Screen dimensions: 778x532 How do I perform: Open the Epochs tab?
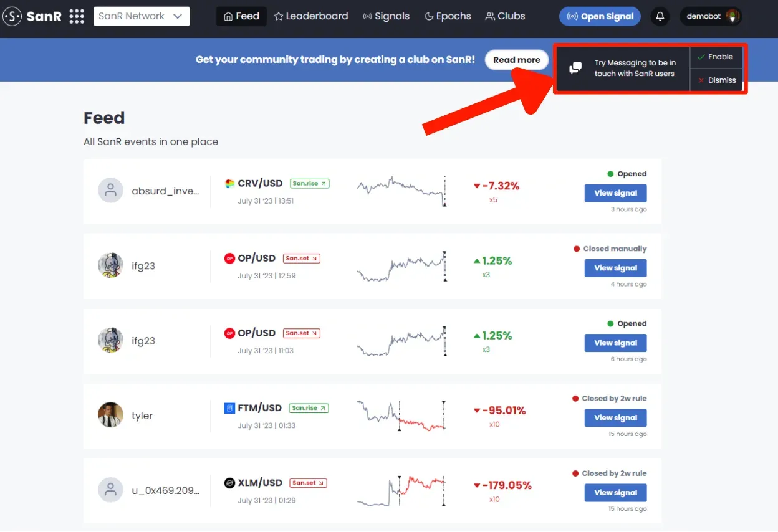[x=448, y=16]
